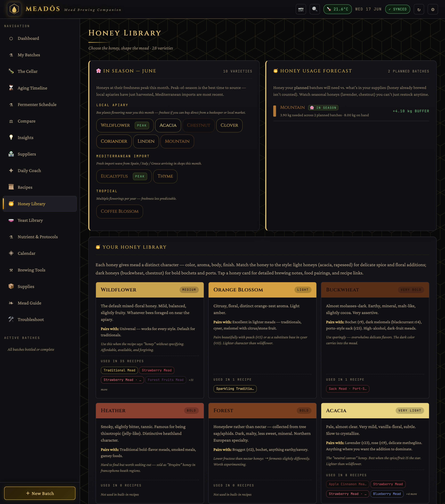Click the Calendar diamond icon
This screenshot has height=504, width=445.
tap(11, 253)
